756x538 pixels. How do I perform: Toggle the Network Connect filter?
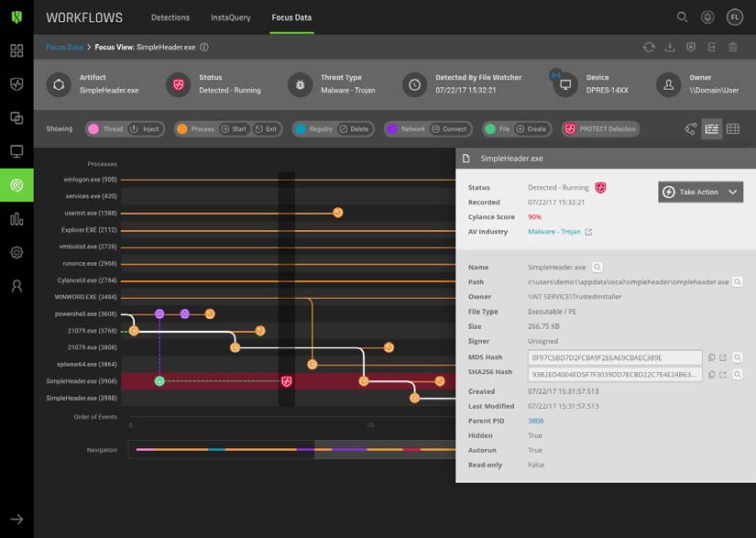pyautogui.click(x=449, y=128)
